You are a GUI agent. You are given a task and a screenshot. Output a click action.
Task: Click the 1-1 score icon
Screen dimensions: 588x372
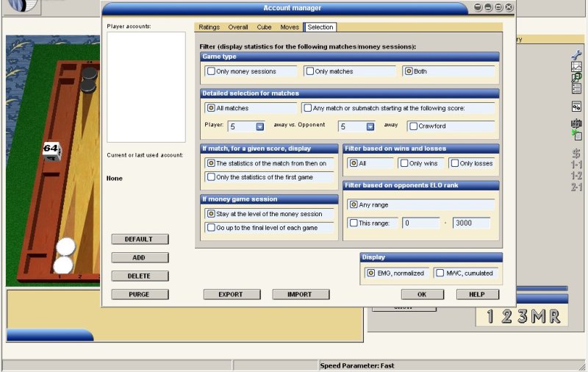pos(576,165)
